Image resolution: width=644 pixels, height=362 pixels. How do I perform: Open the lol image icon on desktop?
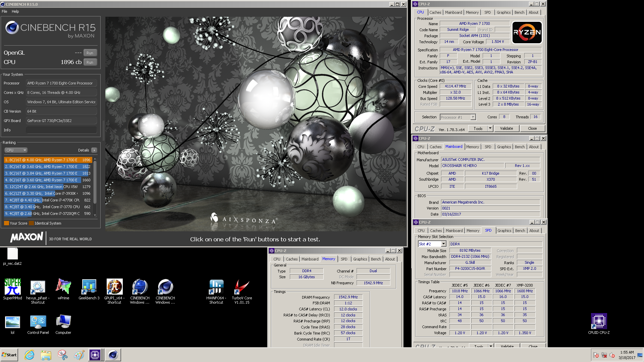(12, 324)
